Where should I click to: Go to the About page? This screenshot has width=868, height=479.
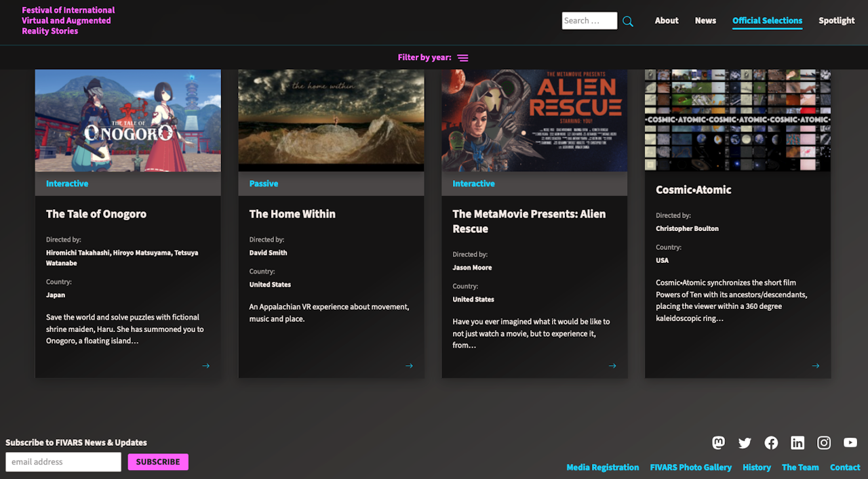click(x=667, y=20)
